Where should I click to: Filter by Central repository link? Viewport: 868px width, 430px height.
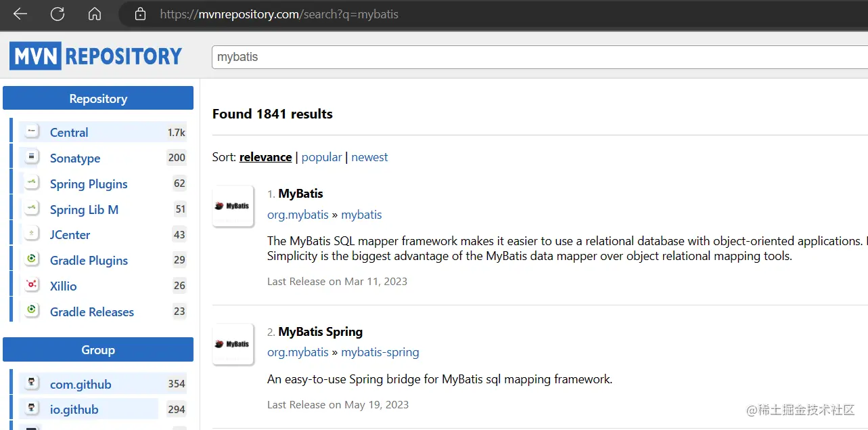69,132
